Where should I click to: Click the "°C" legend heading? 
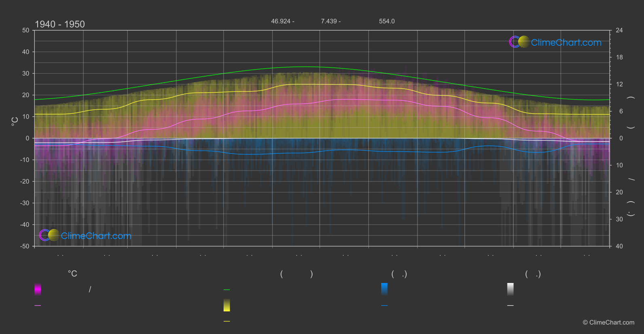[72, 274]
